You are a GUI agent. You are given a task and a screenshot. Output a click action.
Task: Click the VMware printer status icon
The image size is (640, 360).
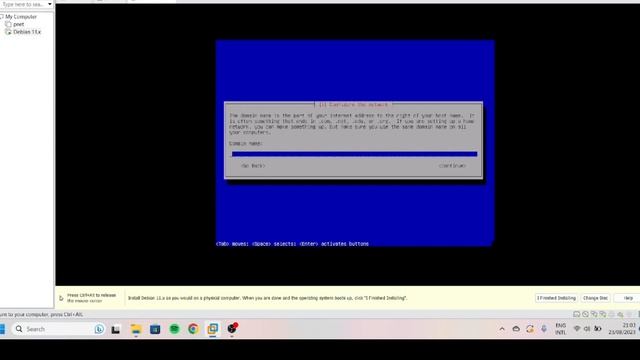tap(611, 314)
